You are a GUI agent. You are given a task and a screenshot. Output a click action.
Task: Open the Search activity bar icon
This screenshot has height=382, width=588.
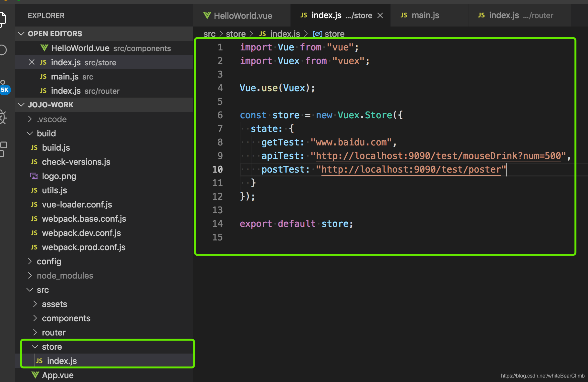pos(3,50)
